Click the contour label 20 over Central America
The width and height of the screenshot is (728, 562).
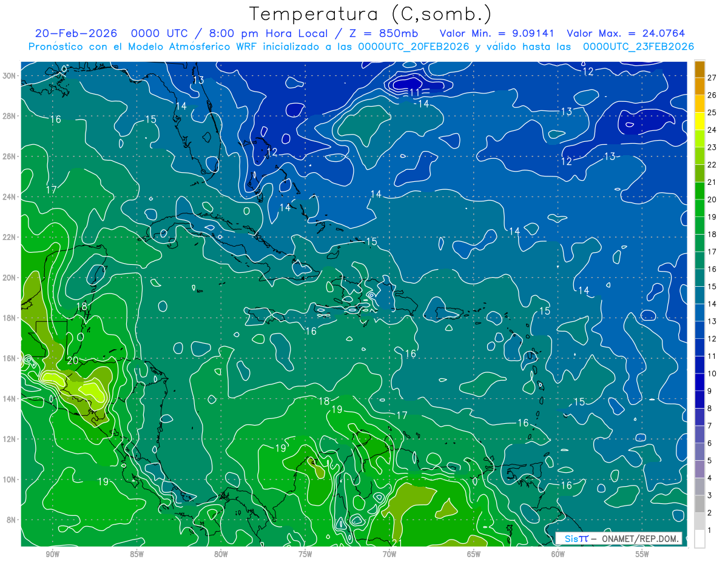click(73, 361)
